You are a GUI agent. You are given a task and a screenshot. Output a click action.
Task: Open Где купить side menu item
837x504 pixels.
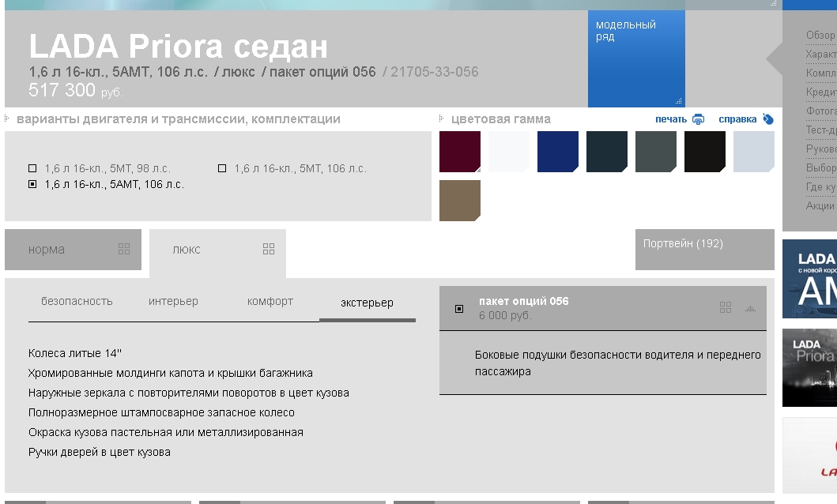pos(821,187)
